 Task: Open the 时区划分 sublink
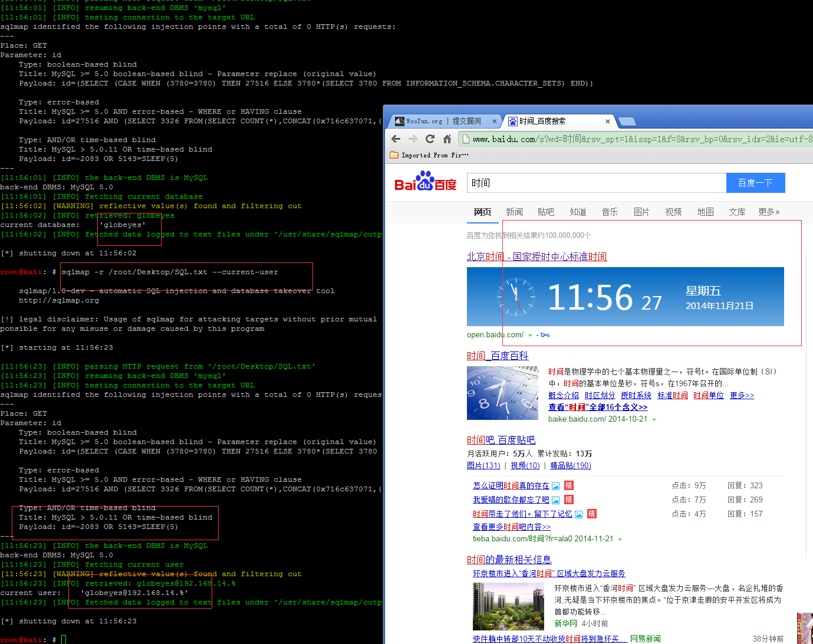pyautogui.click(x=600, y=396)
